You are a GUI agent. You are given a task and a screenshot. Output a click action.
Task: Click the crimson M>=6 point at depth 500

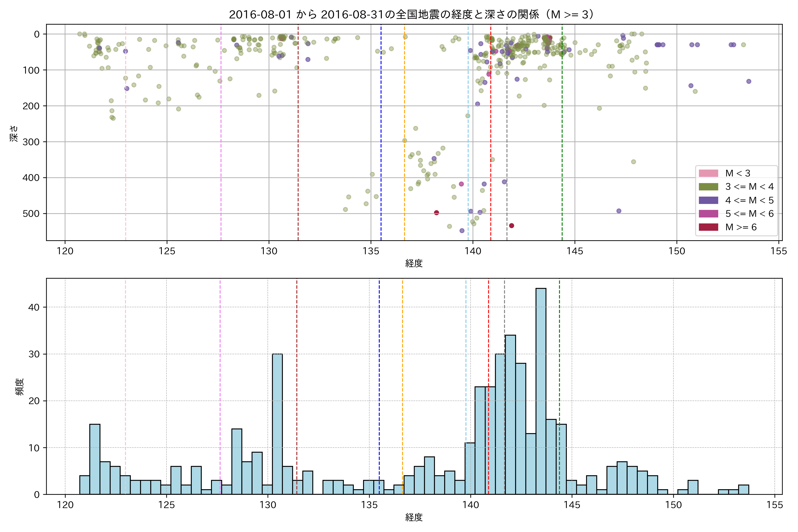pyautogui.click(x=436, y=213)
